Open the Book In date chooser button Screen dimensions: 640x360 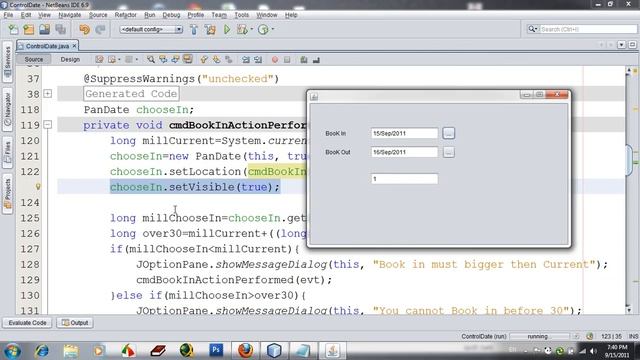449,133
